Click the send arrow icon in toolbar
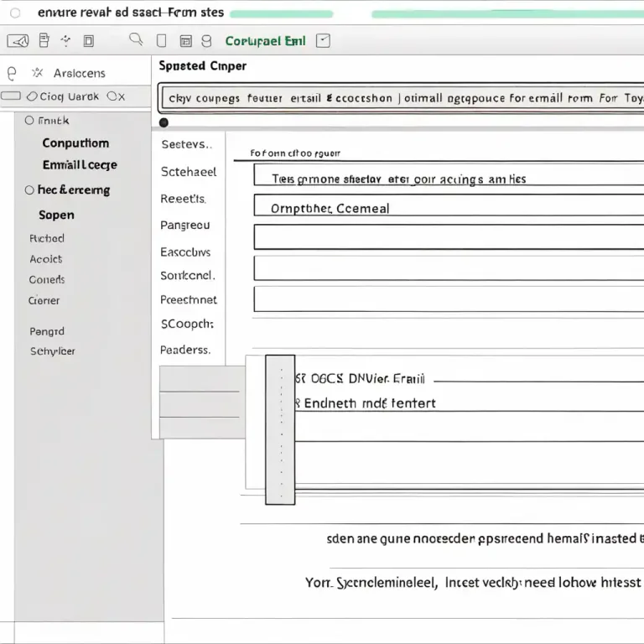Image resolution: width=644 pixels, height=644 pixels. 18,41
